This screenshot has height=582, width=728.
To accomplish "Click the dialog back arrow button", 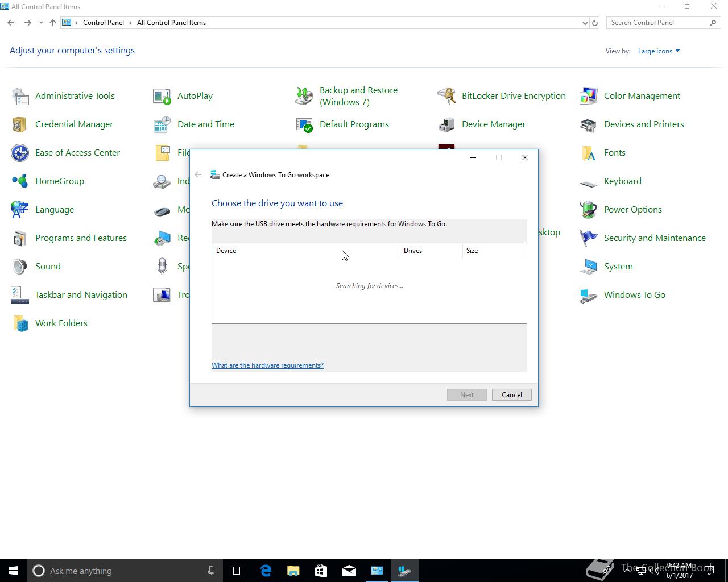I will pyautogui.click(x=198, y=174).
